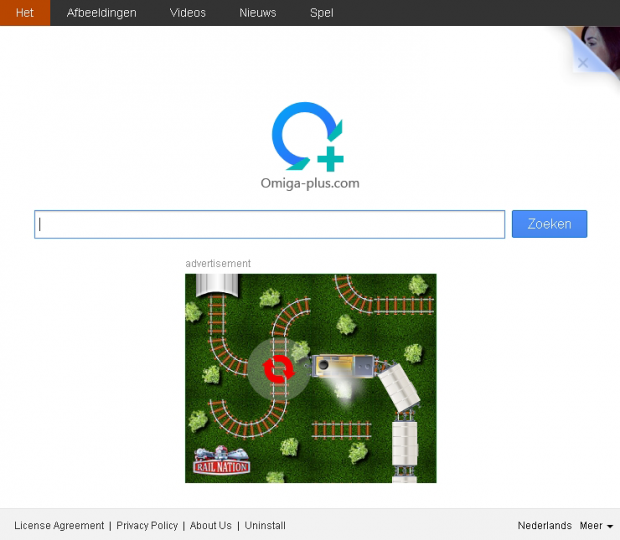This screenshot has height=540, width=620.
Task: Open the About Us link
Action: pos(210,525)
